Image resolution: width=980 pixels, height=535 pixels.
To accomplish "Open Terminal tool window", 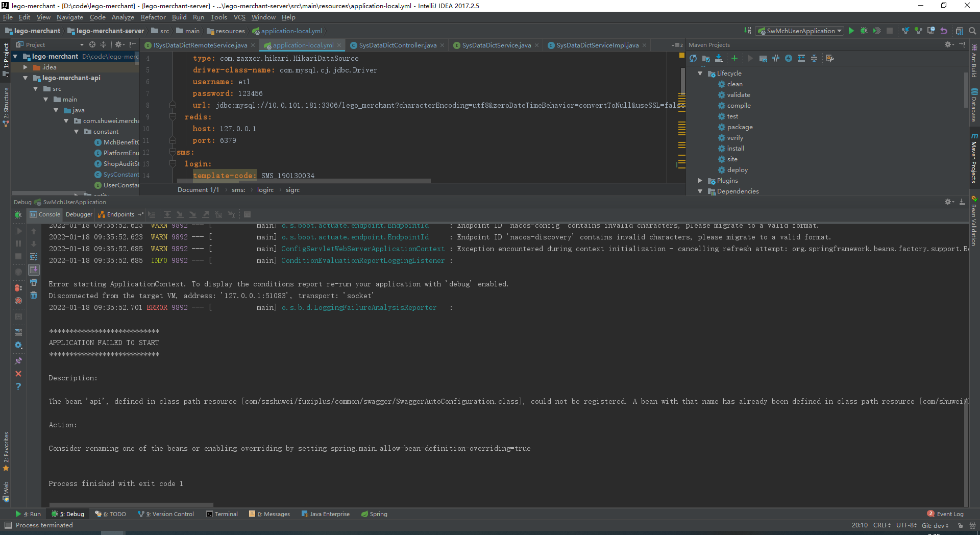I will (x=222, y=514).
